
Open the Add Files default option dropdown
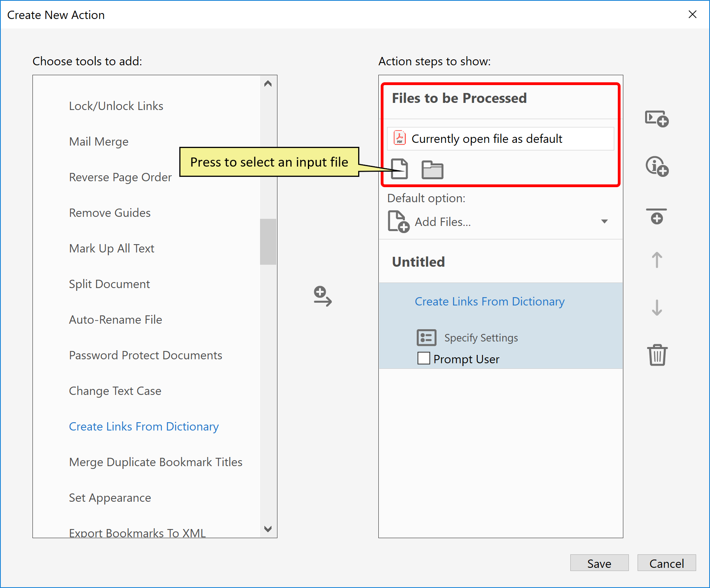pyautogui.click(x=605, y=222)
